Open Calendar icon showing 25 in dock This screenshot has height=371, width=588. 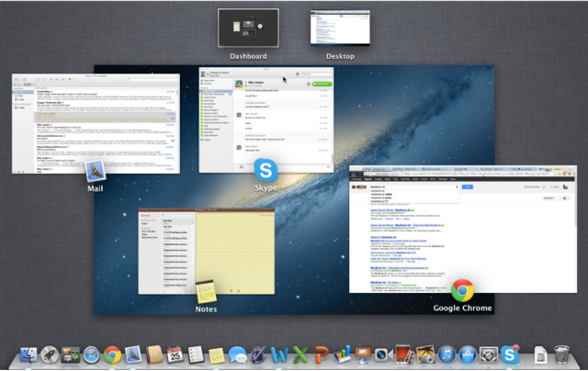pos(175,354)
